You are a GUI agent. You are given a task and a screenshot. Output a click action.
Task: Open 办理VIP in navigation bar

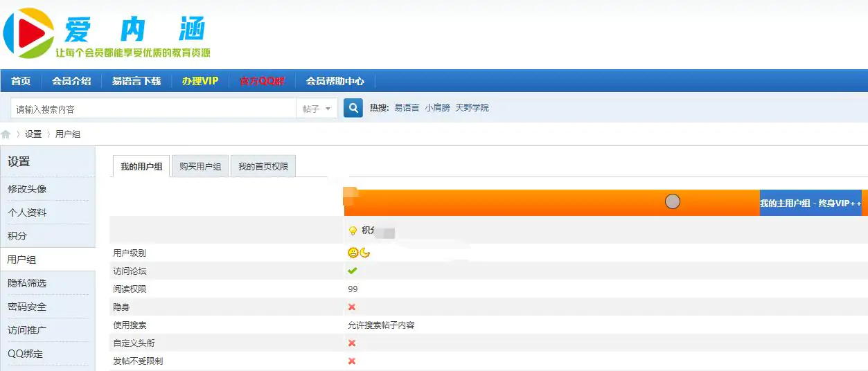point(200,81)
